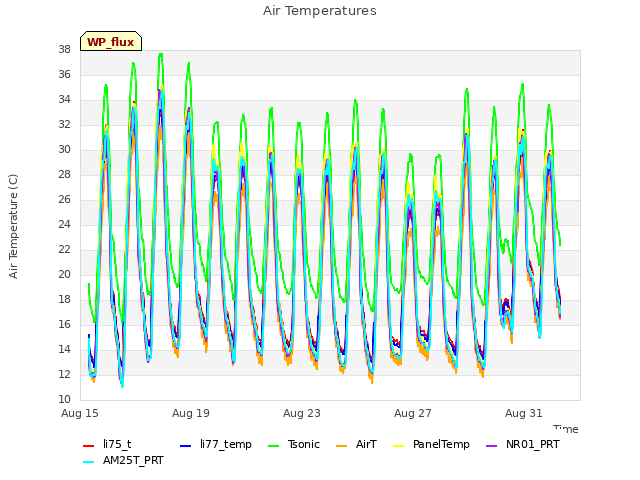Screen dimensions: 640x480
Task: Click the 38 y-axis tick label
Action: click(64, 49)
